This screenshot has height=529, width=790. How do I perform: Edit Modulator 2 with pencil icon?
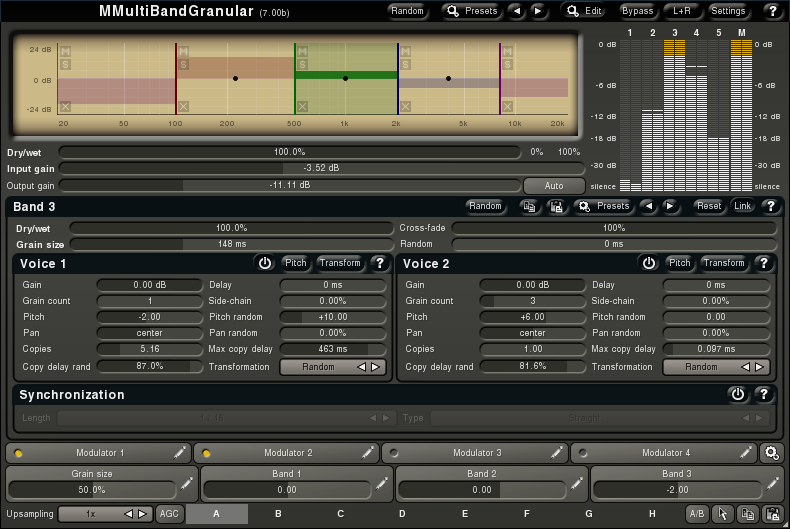(x=367, y=453)
